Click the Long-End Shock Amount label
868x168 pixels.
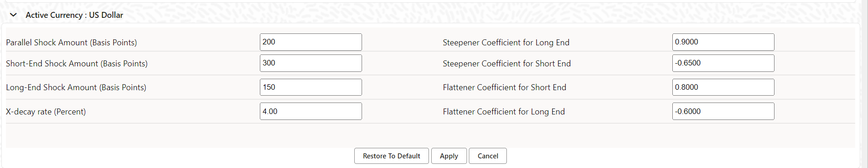pos(76,87)
